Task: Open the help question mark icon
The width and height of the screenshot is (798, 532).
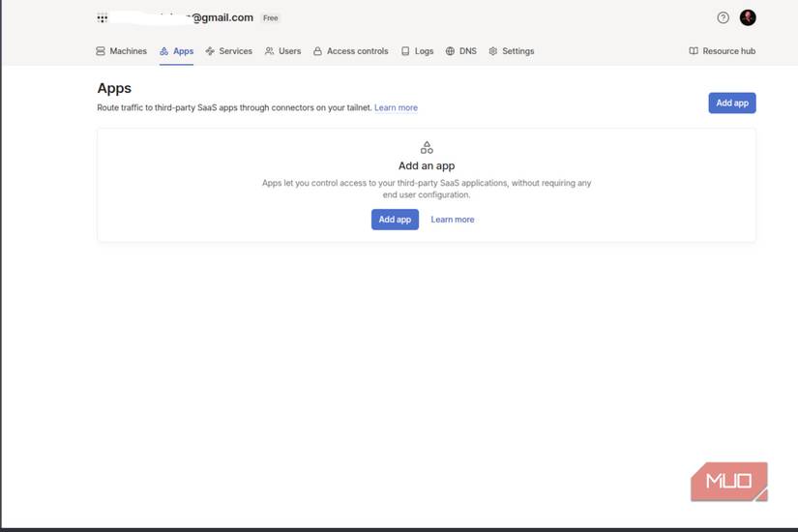Action: pos(723,17)
